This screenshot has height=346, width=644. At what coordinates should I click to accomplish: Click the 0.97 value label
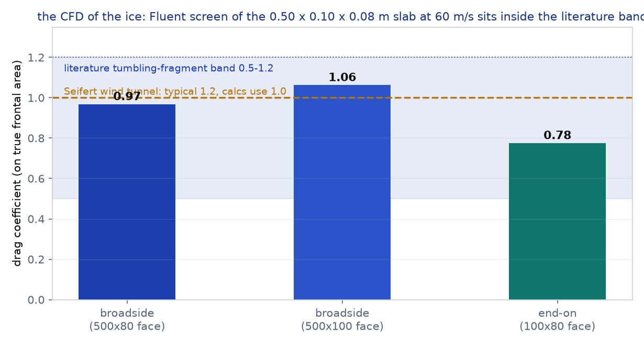(x=127, y=96)
